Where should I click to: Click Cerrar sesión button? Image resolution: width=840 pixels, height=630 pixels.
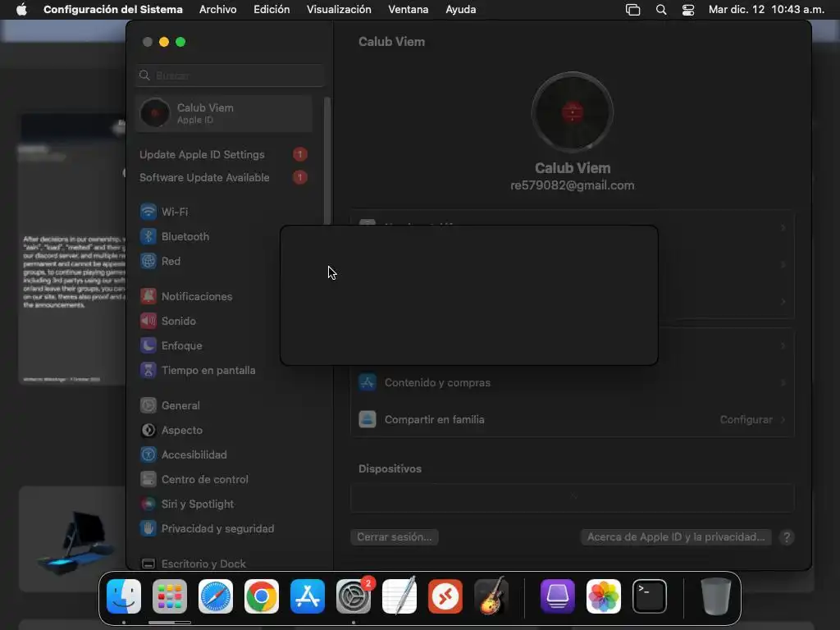(395, 536)
